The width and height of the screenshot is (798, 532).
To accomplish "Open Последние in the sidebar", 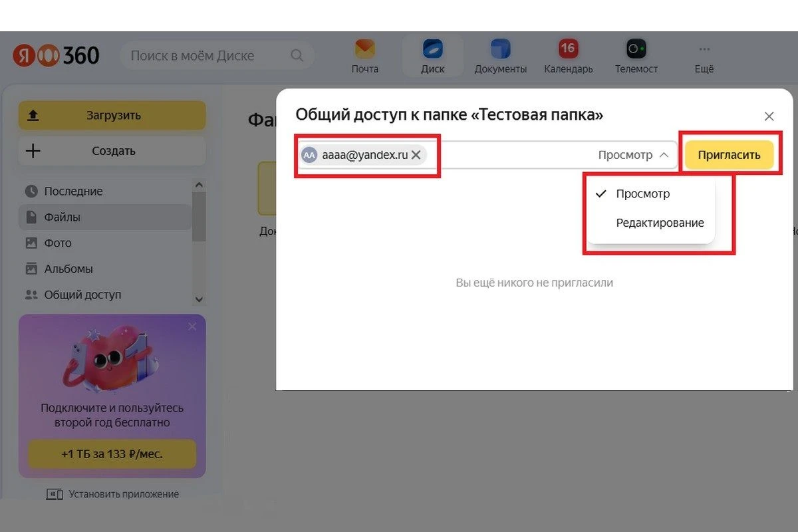I will click(105, 192).
